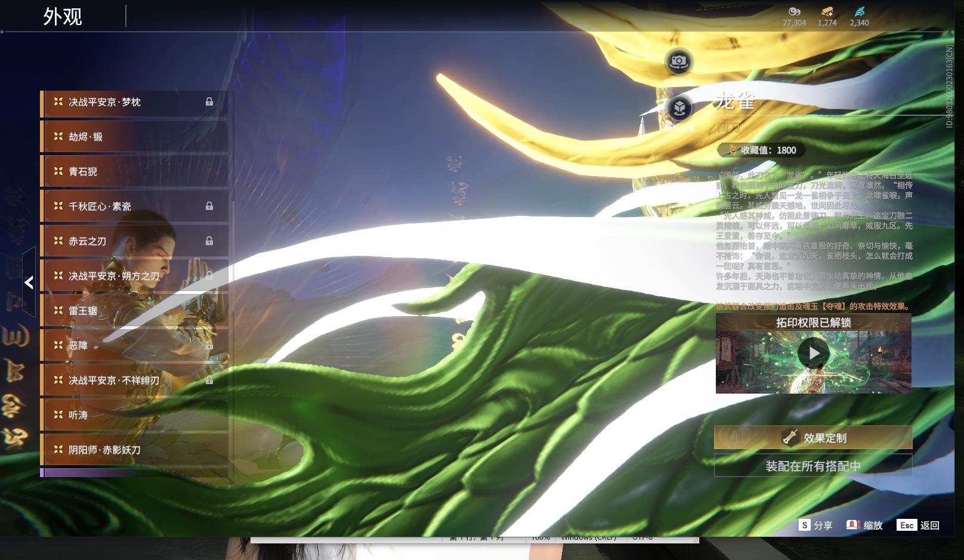
Task: Click the 27,304 currency amount
Action: click(794, 23)
